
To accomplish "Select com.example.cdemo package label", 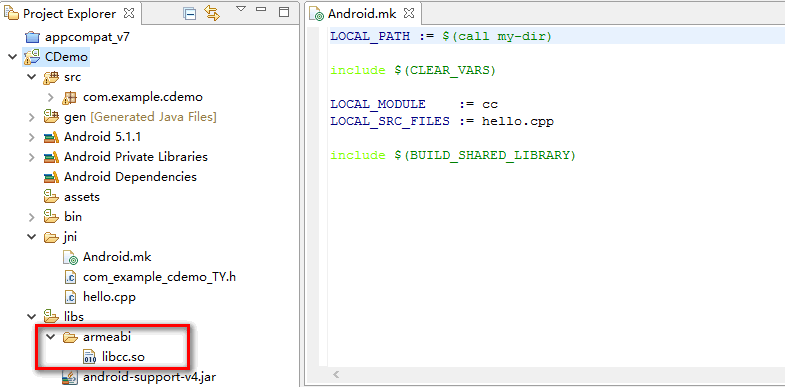I will (x=143, y=97).
